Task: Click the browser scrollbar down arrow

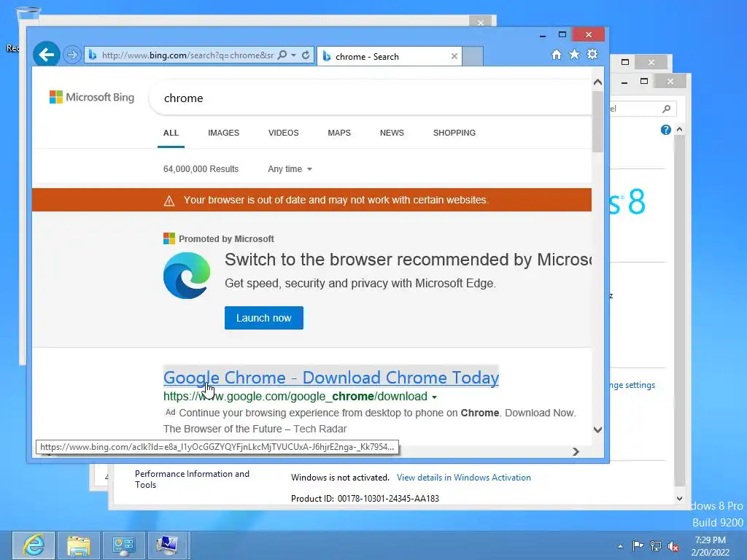Action: point(598,429)
